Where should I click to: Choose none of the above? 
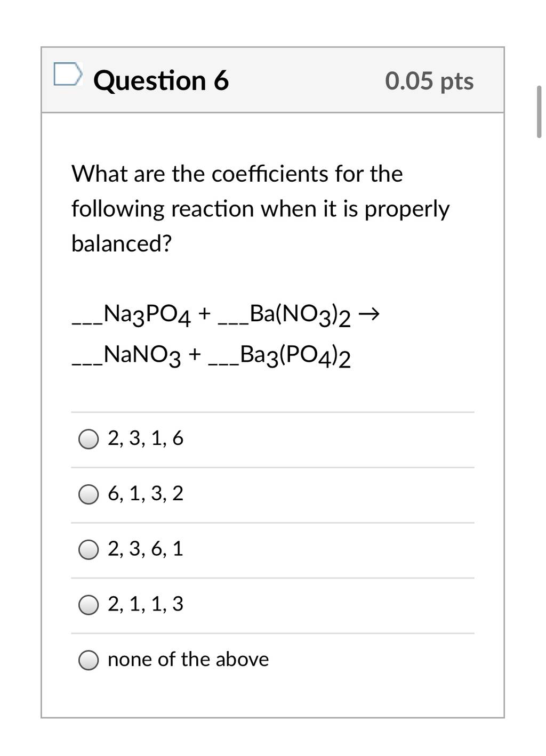click(x=89, y=661)
